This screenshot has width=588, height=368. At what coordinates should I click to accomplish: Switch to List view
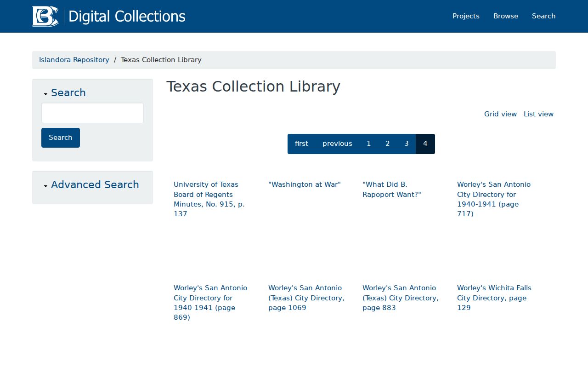click(538, 114)
